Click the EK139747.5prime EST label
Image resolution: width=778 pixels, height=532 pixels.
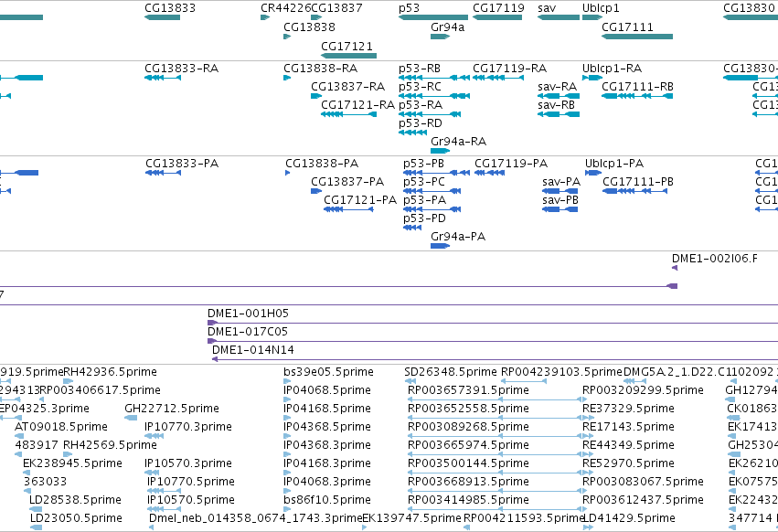(x=411, y=519)
